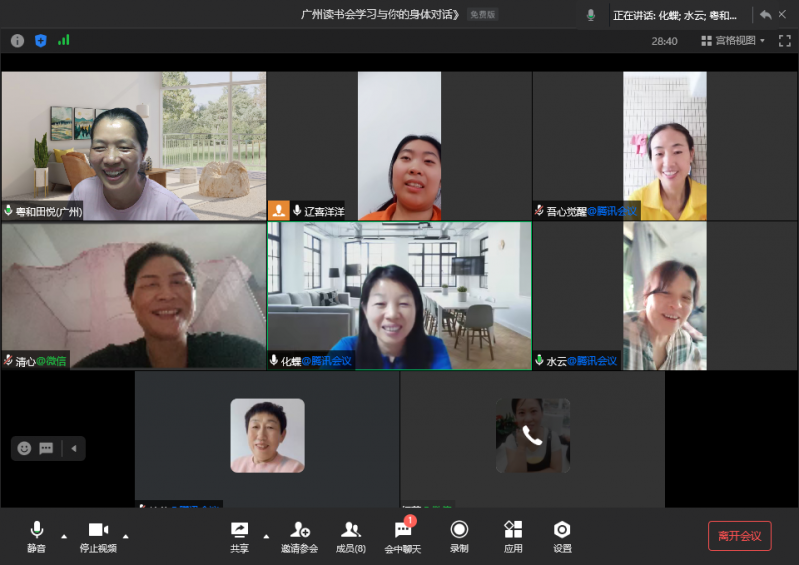Toggle camera with 停止视频 button
The width and height of the screenshot is (799, 565).
pyautogui.click(x=98, y=536)
